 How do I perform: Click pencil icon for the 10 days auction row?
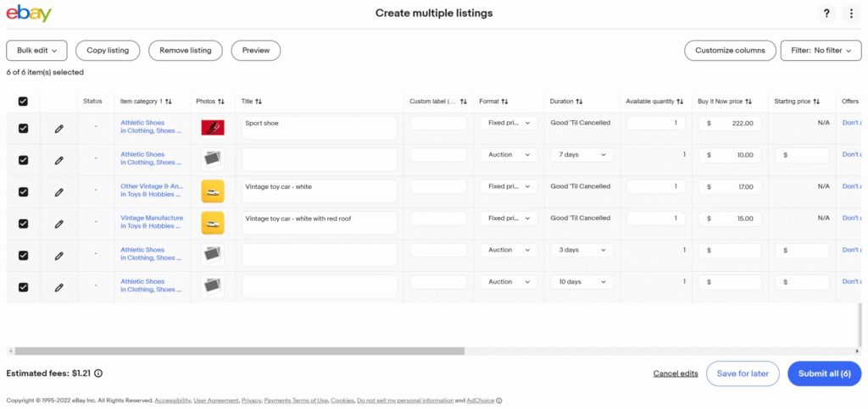(58, 287)
